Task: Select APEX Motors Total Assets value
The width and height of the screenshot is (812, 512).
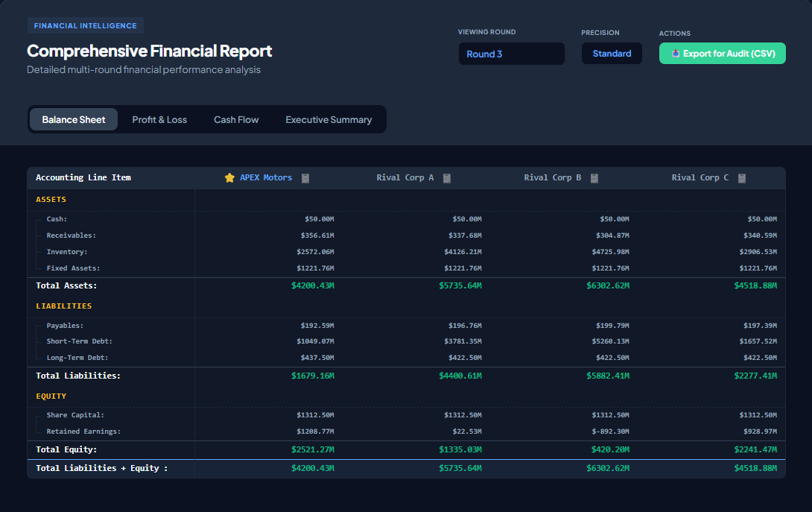Action: 314,285
